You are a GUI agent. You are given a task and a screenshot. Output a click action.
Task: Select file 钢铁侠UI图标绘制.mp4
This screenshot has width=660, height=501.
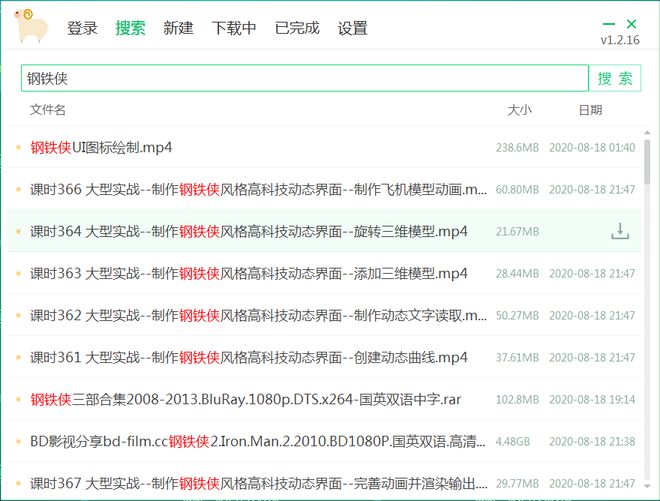(x=101, y=147)
